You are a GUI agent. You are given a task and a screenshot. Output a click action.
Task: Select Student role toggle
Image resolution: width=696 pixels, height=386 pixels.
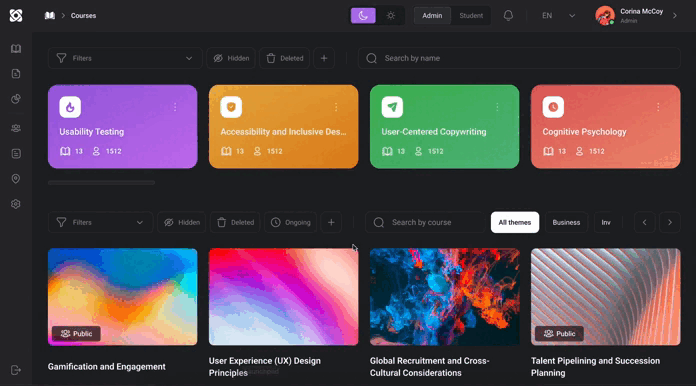pyautogui.click(x=471, y=16)
